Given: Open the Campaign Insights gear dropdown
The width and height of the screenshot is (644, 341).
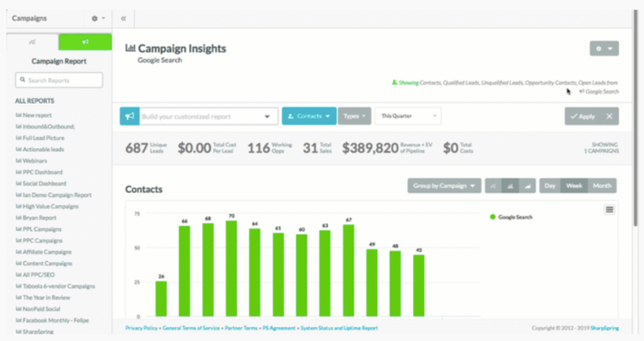Looking at the screenshot, I should coord(605,48).
